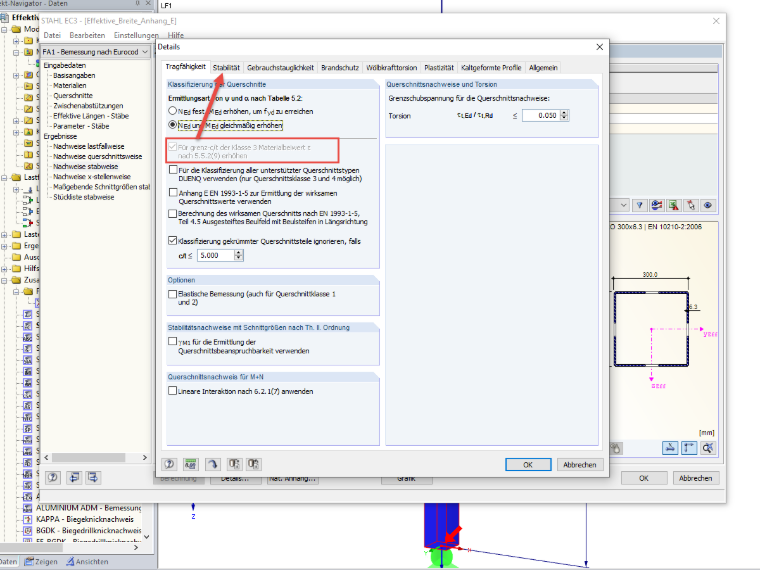
Task: Click the c/t value input field
Action: tap(216, 255)
